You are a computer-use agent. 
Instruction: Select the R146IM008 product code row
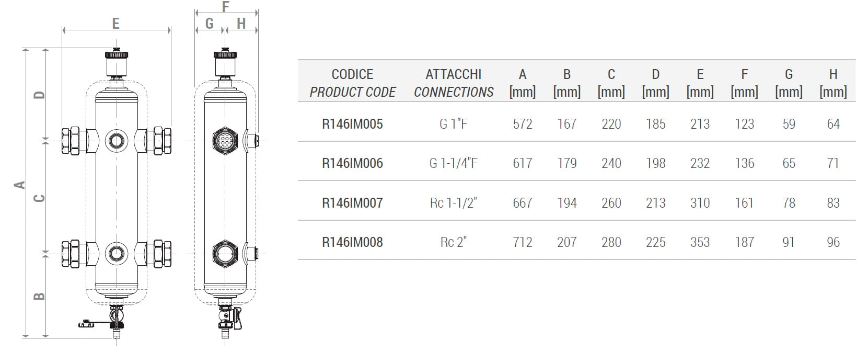pos(576,242)
